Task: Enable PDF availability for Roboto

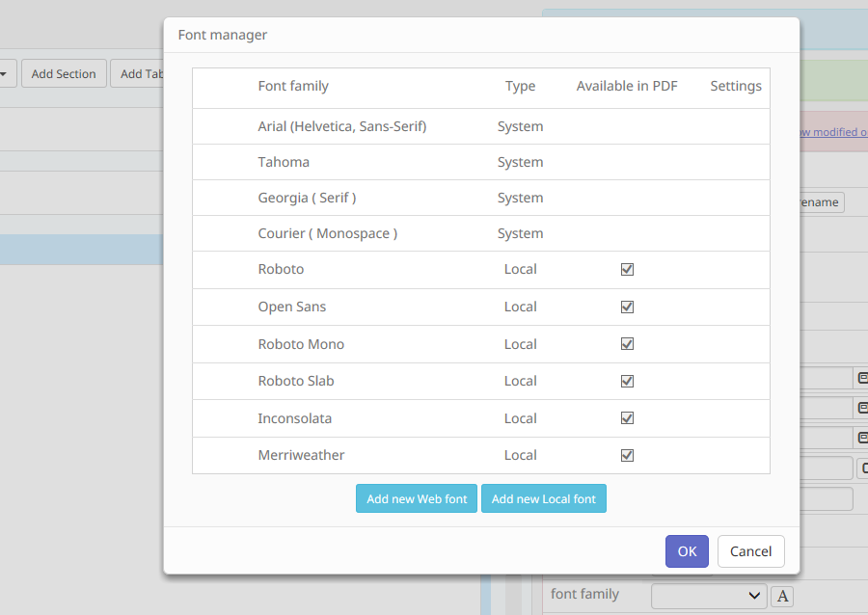Action: (627, 269)
